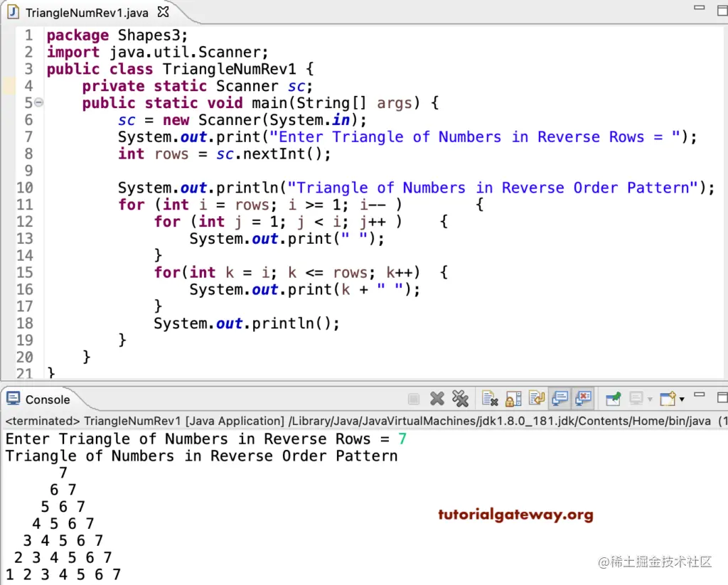Remove all terminated launches (double X icon)

pos(460,399)
